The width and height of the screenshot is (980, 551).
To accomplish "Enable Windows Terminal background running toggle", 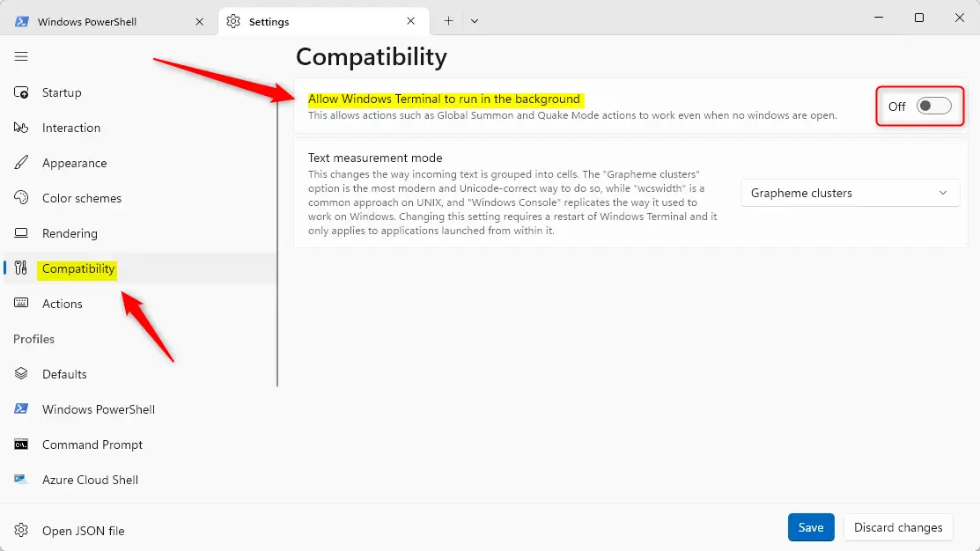I will (933, 107).
